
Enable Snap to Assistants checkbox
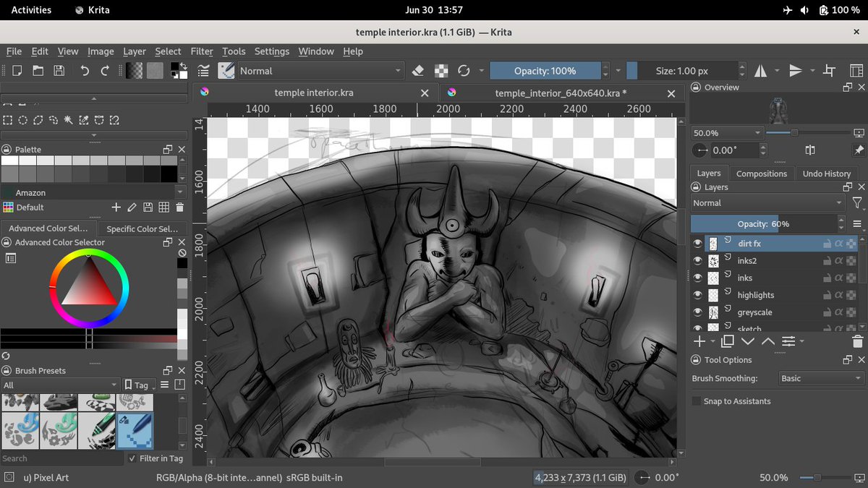(x=697, y=401)
